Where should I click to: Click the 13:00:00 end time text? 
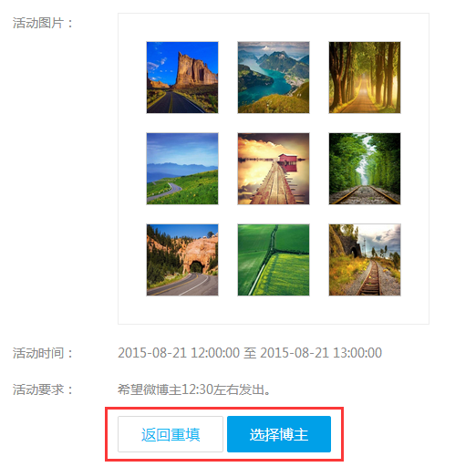357,353
